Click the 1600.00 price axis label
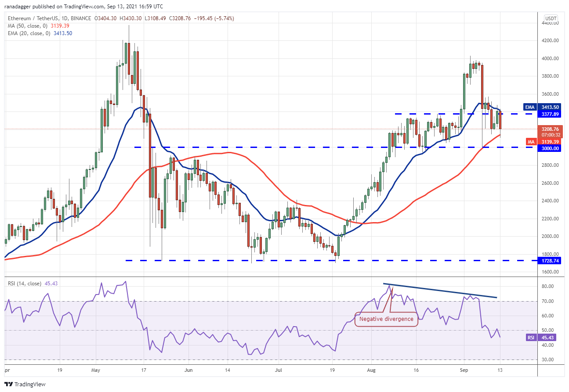569x392 pixels. 550,272
